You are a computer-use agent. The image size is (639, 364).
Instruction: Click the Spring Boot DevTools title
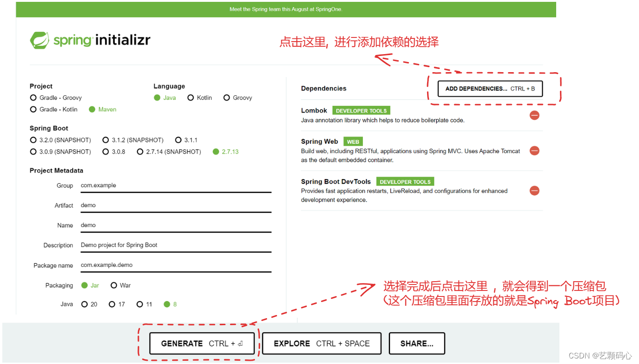(336, 182)
